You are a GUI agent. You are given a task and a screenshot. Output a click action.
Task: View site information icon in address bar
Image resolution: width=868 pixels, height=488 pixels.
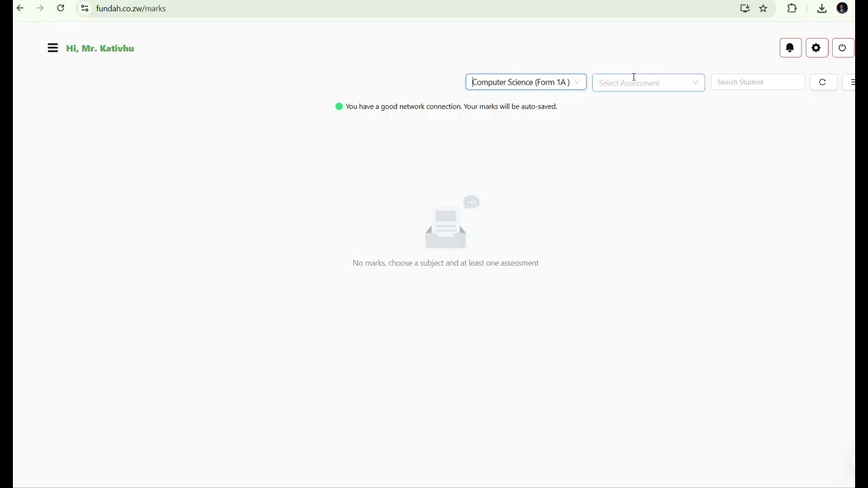point(85,8)
